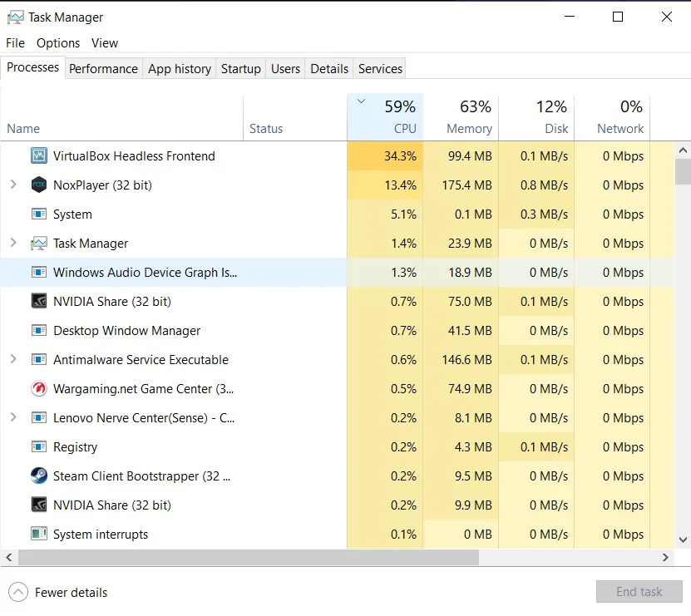Click the Antimalware Service Executable icon
Image resolution: width=691 pixels, height=616 pixels.
coord(39,360)
